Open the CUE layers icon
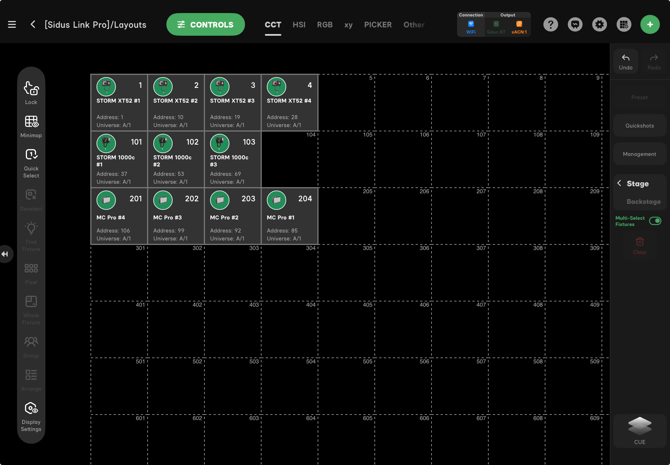 point(640,428)
